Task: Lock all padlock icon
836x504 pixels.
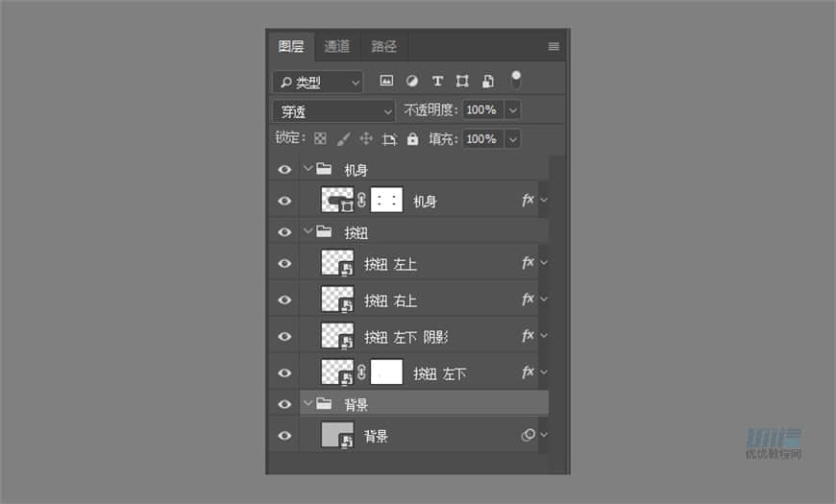Action: coord(412,139)
